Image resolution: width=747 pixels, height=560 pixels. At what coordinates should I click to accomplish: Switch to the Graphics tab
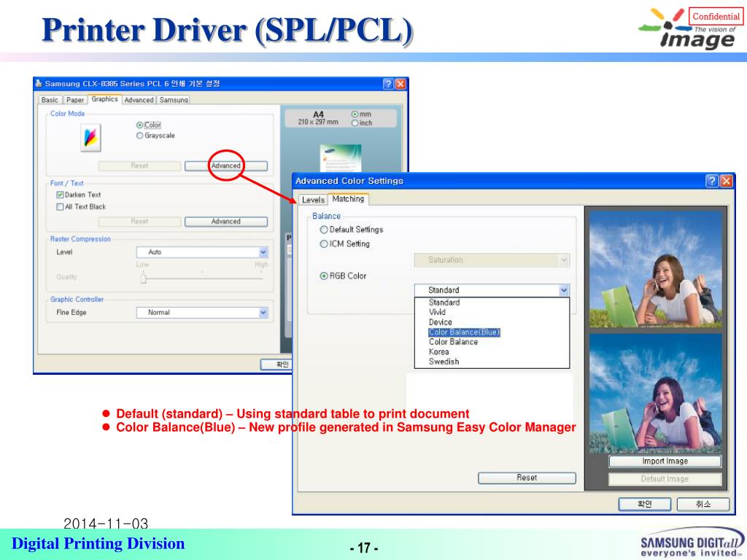[104, 99]
